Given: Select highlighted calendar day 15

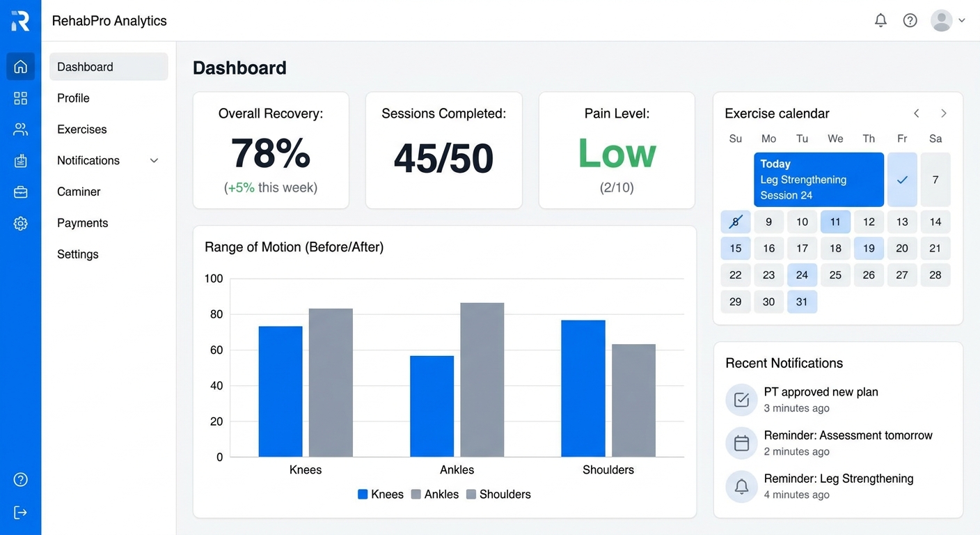Looking at the screenshot, I should 736,249.
